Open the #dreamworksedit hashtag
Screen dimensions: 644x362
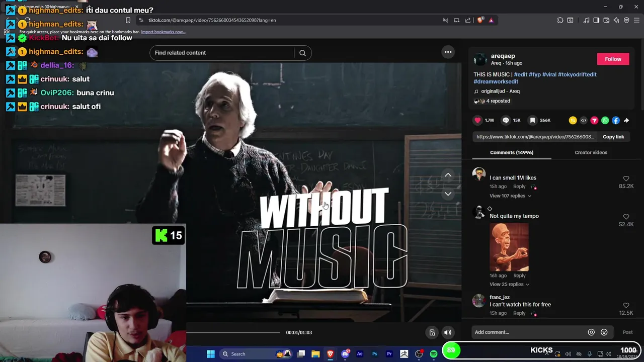tap(496, 81)
